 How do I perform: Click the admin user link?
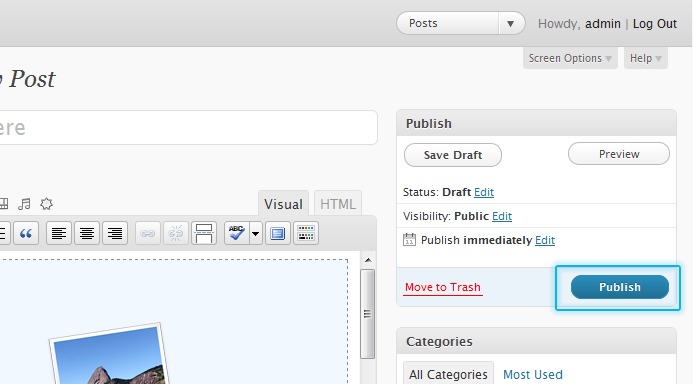(603, 23)
